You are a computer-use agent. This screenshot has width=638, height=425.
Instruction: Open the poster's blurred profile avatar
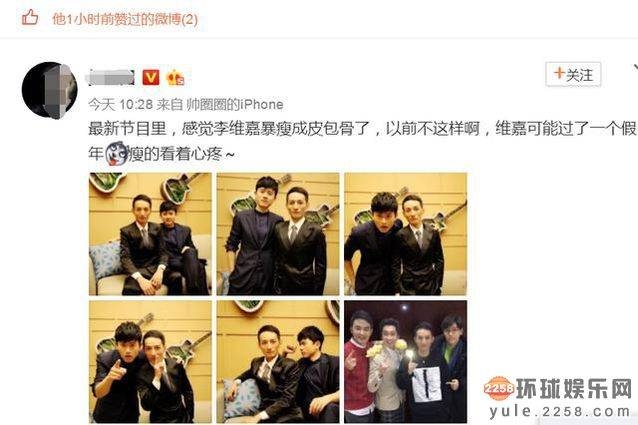click(50, 90)
